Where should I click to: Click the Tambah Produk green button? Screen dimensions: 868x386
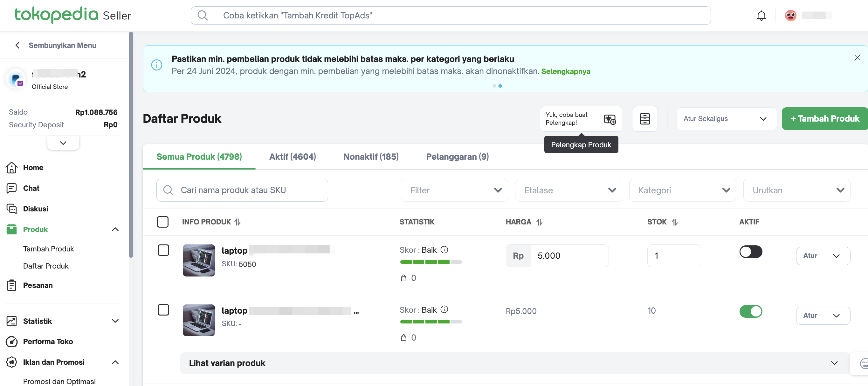point(824,119)
